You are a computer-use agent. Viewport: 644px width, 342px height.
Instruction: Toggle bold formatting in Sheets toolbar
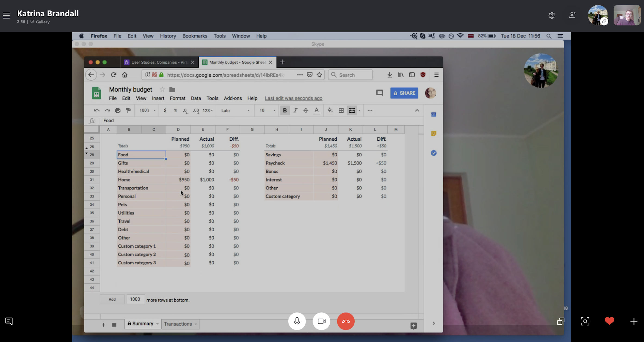coord(285,110)
